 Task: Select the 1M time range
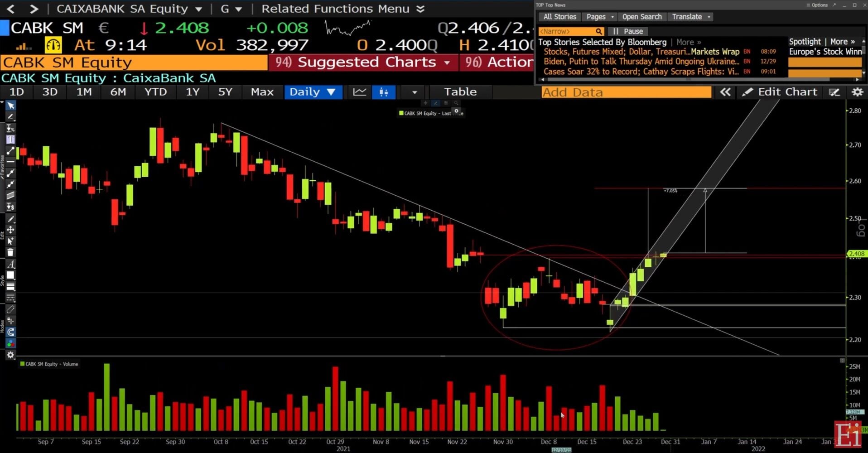[84, 92]
